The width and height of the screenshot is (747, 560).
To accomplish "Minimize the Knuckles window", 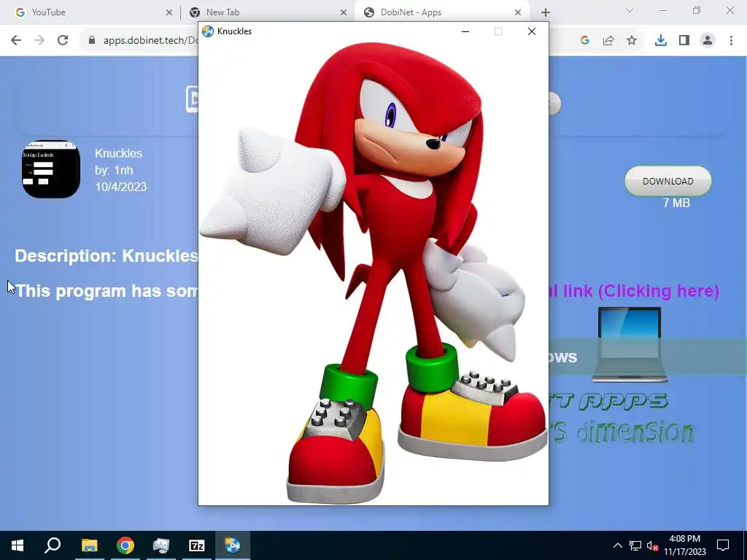I will pos(465,31).
